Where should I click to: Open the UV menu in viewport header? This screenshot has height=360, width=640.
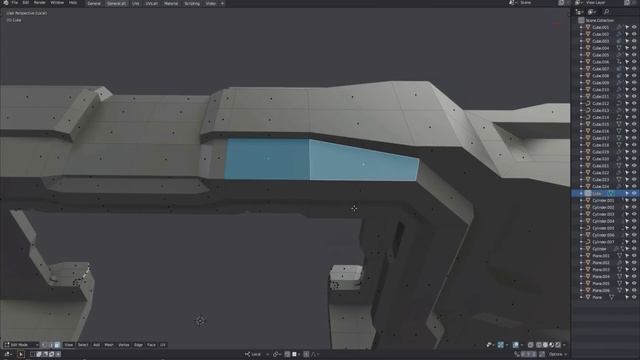click(163, 345)
